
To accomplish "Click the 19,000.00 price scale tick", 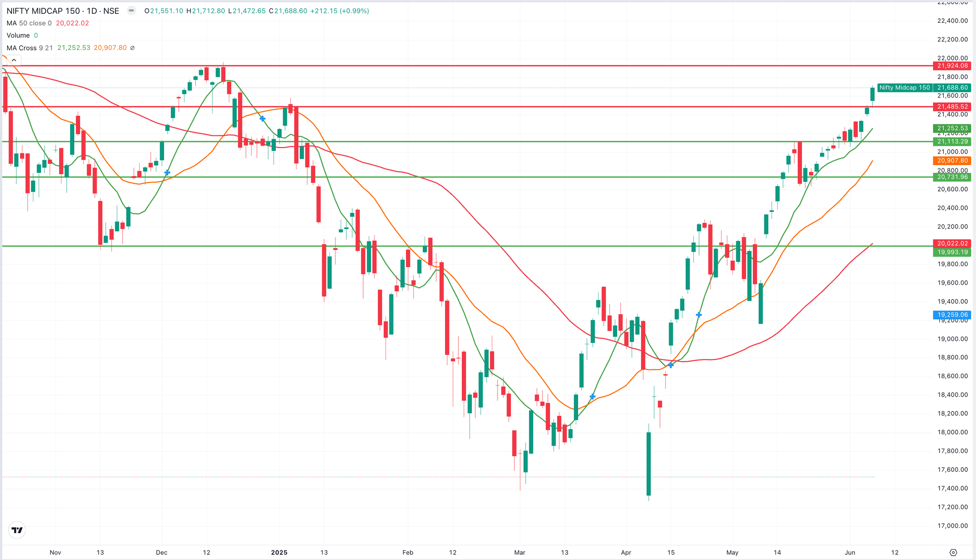I will tap(952, 339).
